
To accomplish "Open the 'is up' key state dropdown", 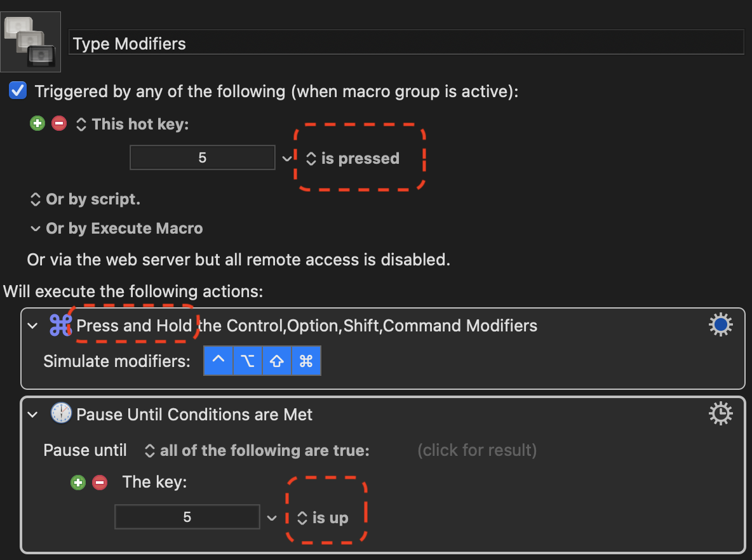I will (x=322, y=518).
